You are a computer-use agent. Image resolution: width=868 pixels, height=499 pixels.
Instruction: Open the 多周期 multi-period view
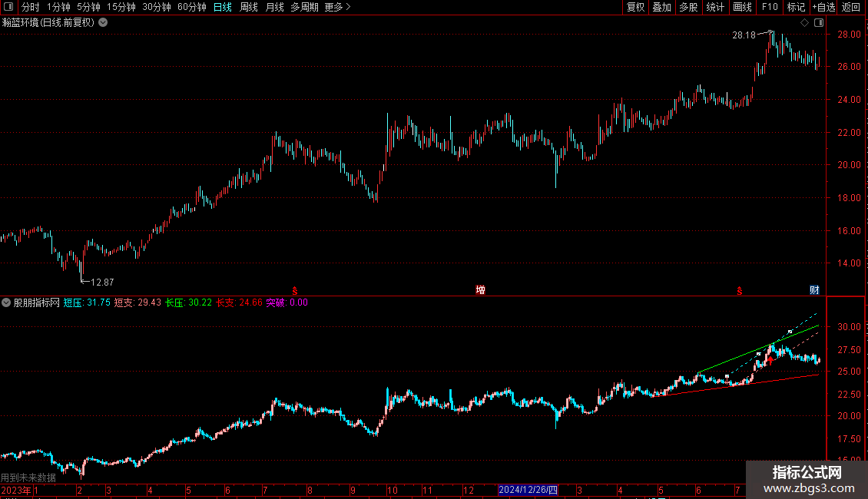click(x=304, y=7)
